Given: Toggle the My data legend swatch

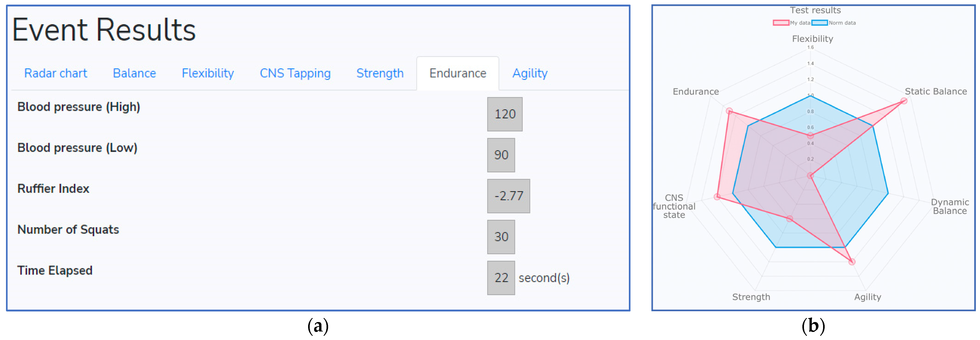Looking at the screenshot, I should (x=781, y=23).
